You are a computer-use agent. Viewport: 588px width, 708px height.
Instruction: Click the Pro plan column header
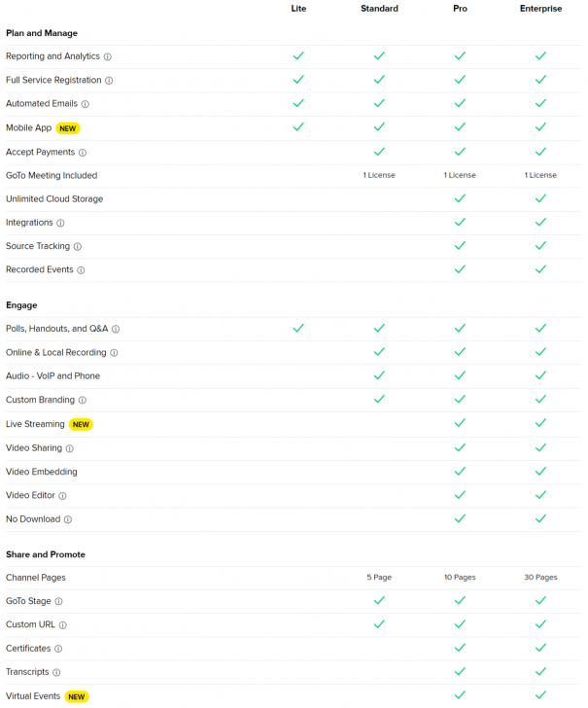pyautogui.click(x=460, y=9)
